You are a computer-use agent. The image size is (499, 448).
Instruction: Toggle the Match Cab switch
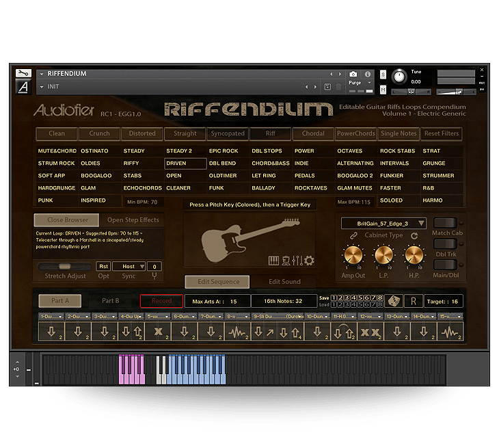pos(445,223)
